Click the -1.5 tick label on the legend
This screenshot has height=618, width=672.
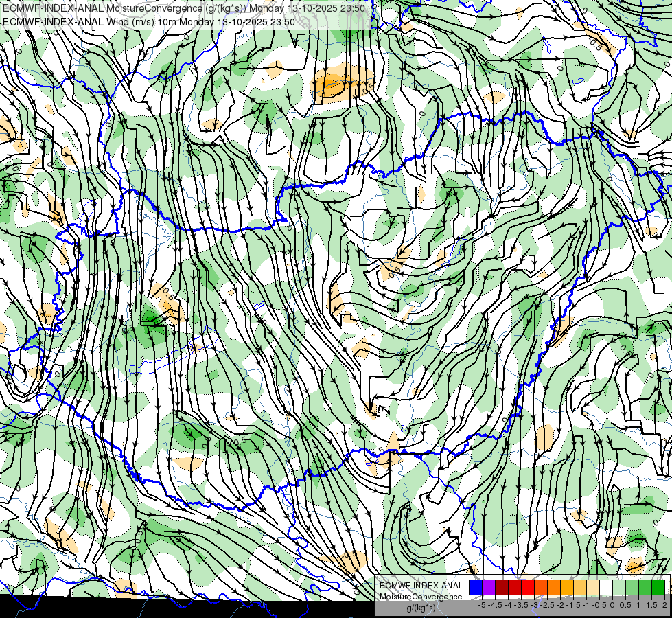[573, 605]
